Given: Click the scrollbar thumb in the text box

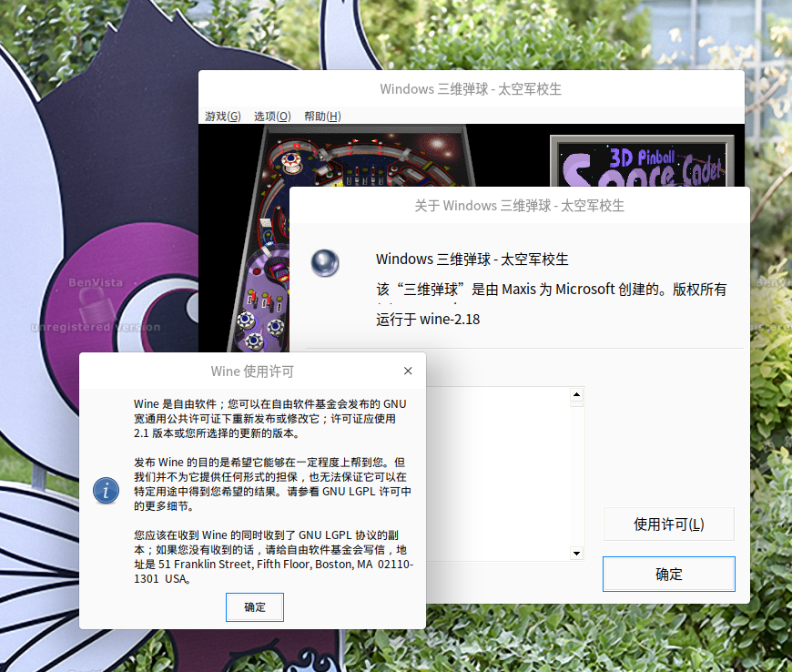Looking at the screenshot, I should click(576, 404).
